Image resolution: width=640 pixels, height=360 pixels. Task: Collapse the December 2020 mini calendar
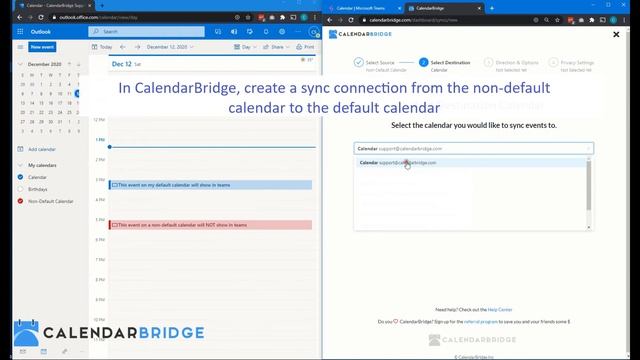click(x=20, y=64)
